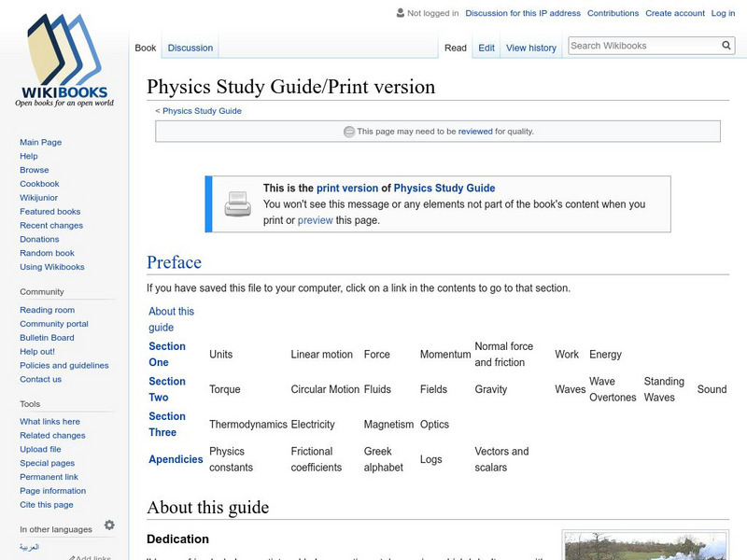Image resolution: width=747 pixels, height=560 pixels.
Task: Click the magnifying glass search icon
Action: click(726, 45)
